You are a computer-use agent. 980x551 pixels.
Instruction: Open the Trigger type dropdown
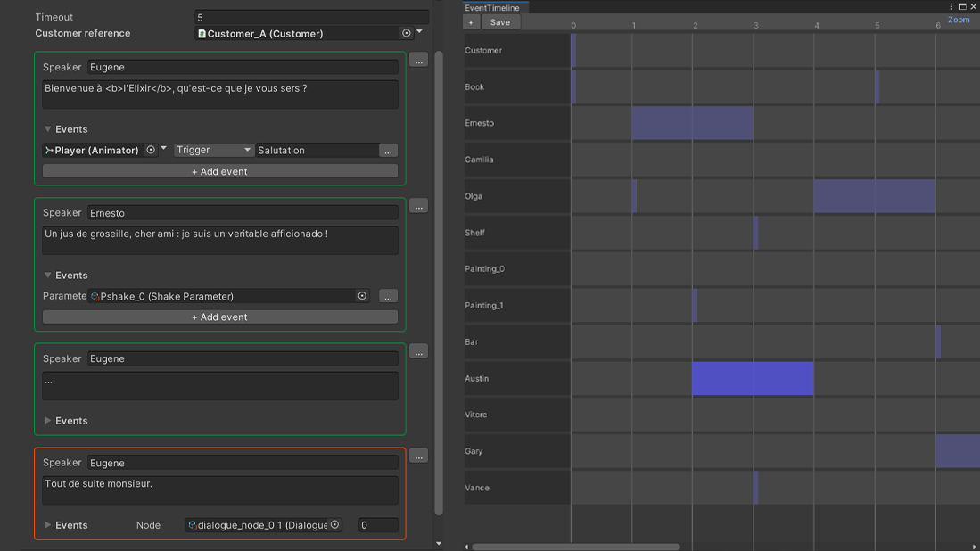click(x=213, y=150)
